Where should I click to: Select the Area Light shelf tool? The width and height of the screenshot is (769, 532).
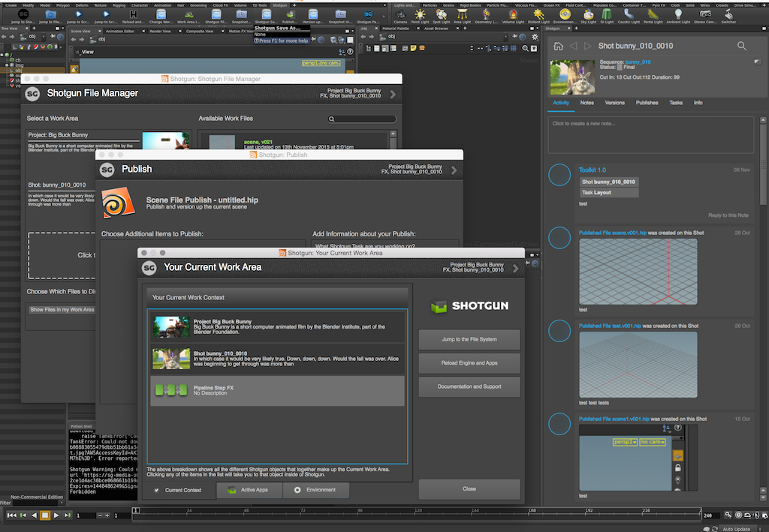coord(462,17)
